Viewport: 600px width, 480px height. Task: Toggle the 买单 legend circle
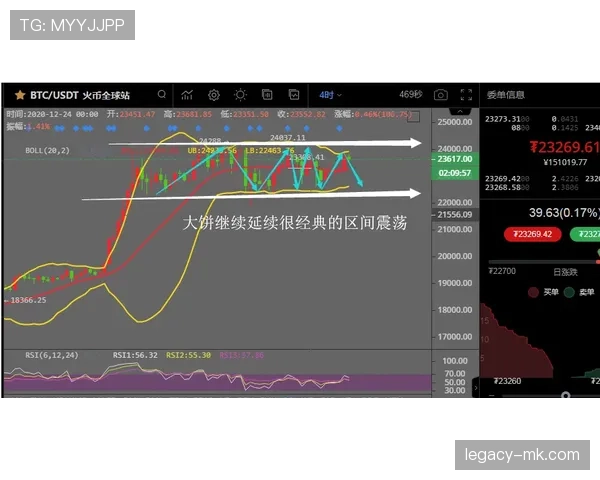click(533, 292)
